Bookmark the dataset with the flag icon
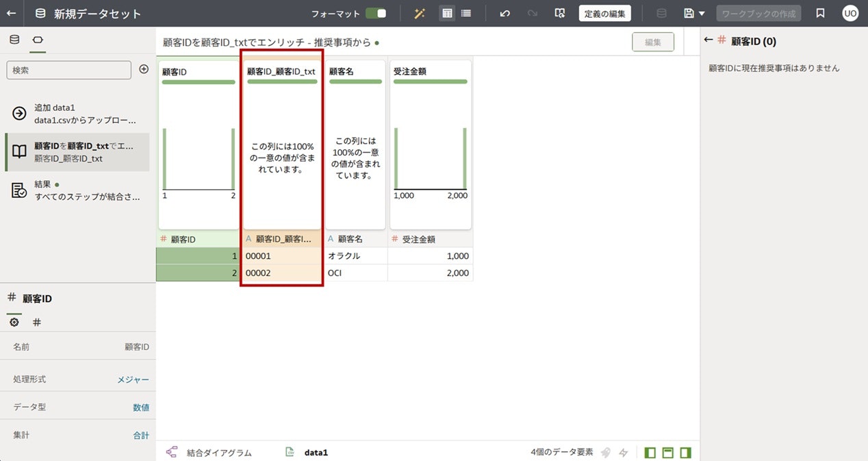The image size is (868, 461). coord(820,13)
